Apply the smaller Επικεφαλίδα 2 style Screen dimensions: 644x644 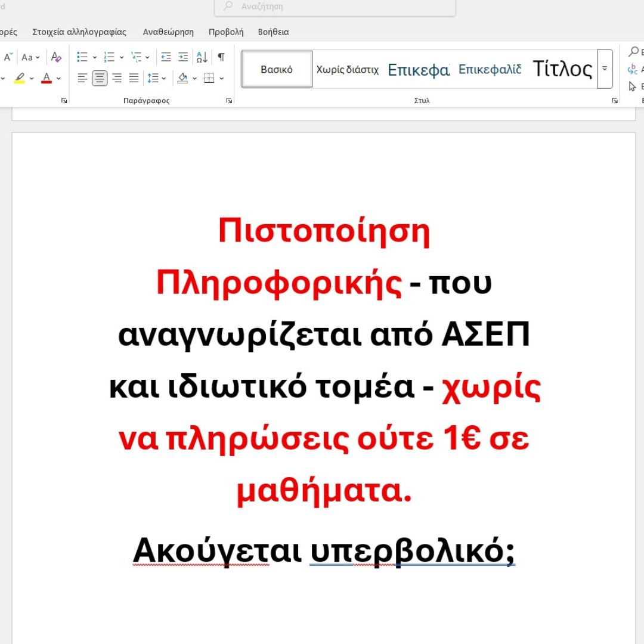(490, 69)
